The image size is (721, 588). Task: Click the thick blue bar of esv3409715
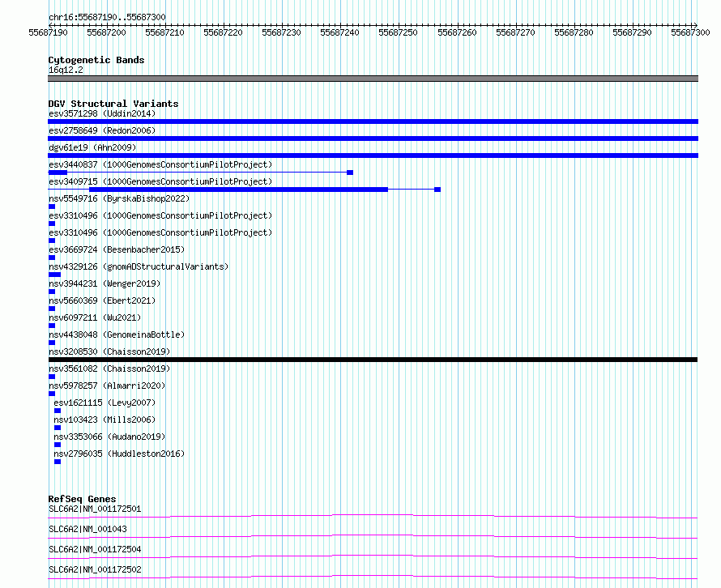[x=238, y=190]
